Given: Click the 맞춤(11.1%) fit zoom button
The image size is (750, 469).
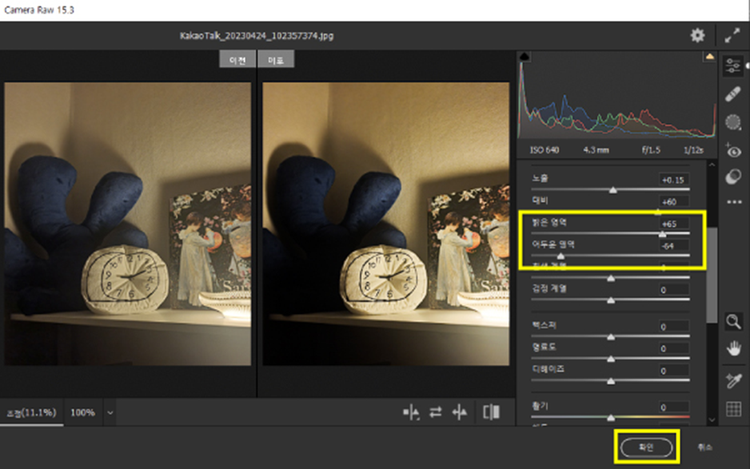Looking at the screenshot, I should coord(31,413).
